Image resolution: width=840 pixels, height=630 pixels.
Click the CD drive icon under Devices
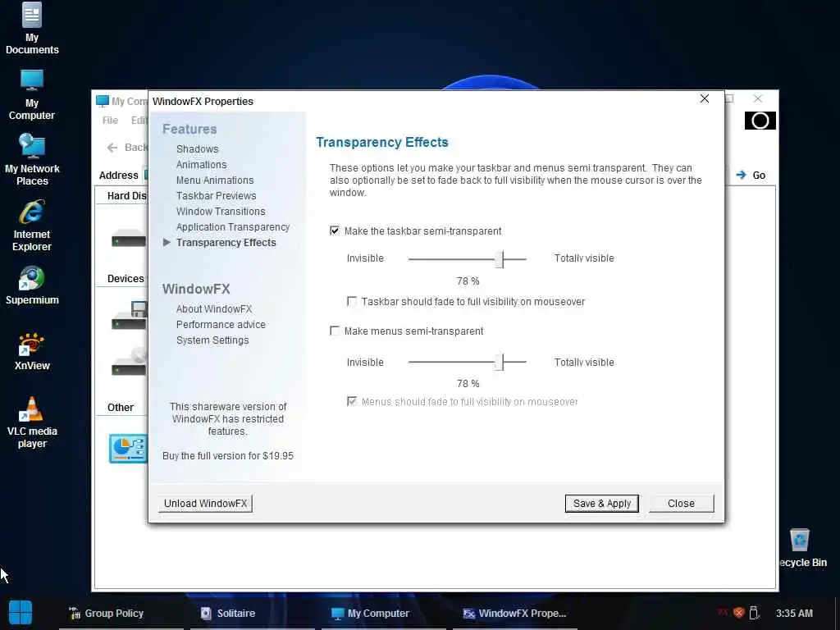pyautogui.click(x=129, y=362)
